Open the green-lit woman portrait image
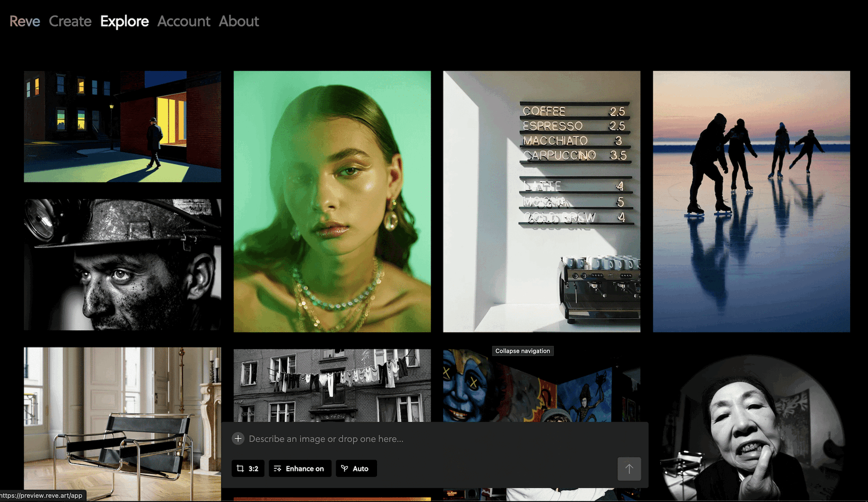 tap(332, 201)
